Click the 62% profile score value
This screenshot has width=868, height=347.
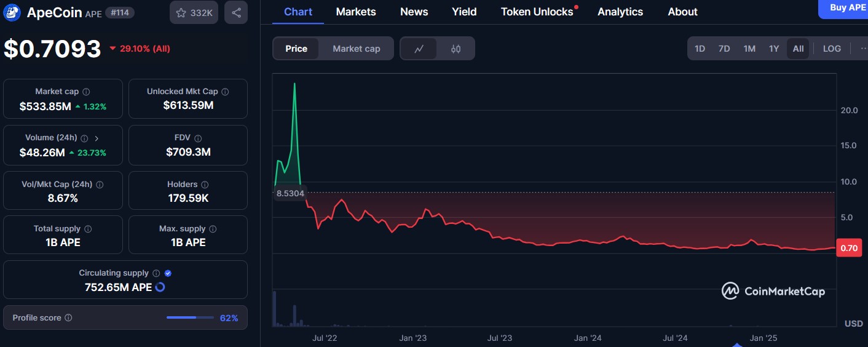coord(229,318)
